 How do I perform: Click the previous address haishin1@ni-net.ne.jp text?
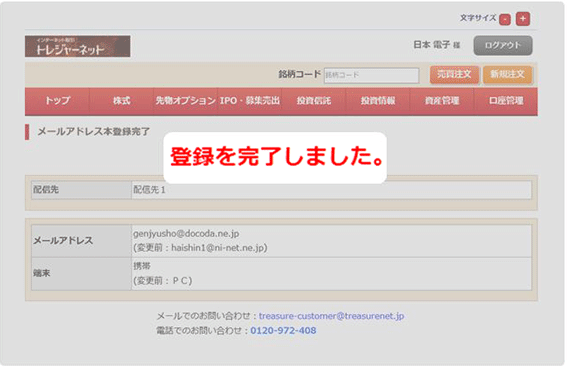[218, 248]
